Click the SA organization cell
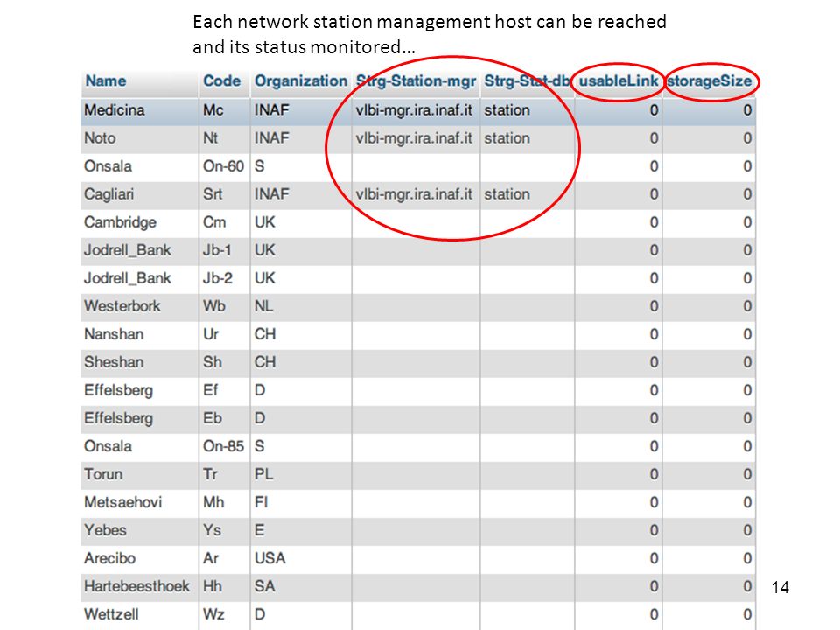Screen dimensions: 840x630 (x=264, y=586)
